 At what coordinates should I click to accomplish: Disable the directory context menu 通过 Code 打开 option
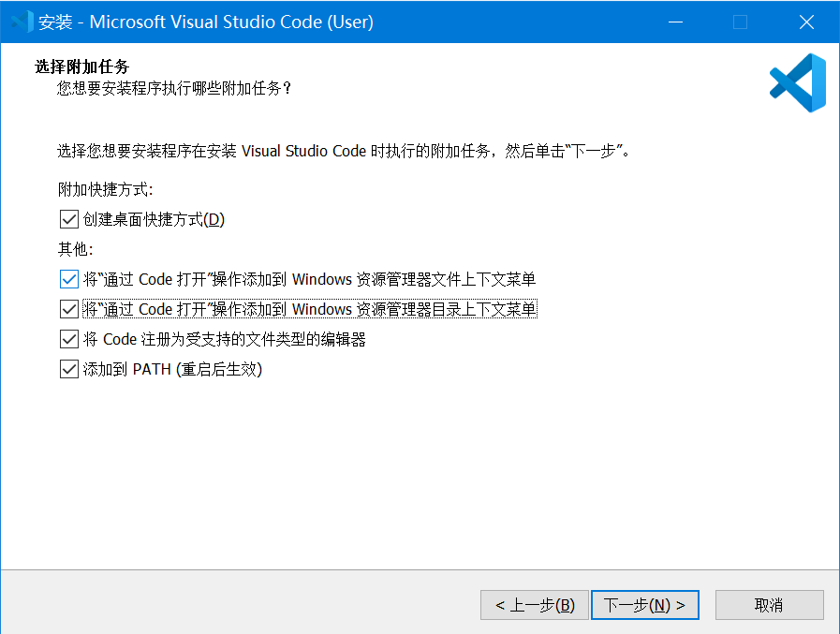pos(68,308)
